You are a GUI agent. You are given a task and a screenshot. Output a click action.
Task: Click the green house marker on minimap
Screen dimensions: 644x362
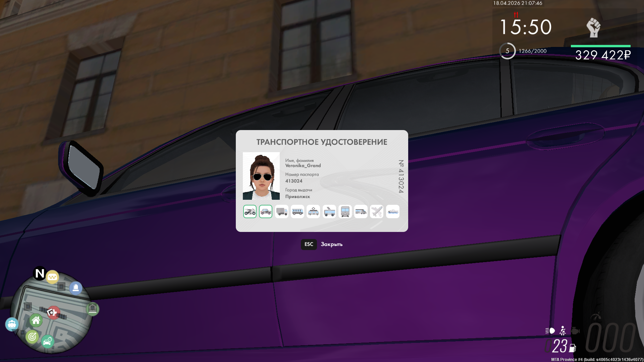[36, 321]
